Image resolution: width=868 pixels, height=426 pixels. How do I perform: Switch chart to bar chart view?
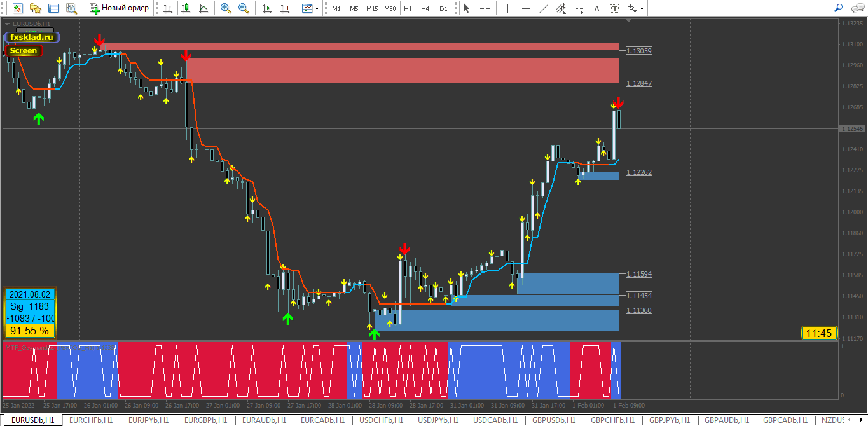[167, 8]
